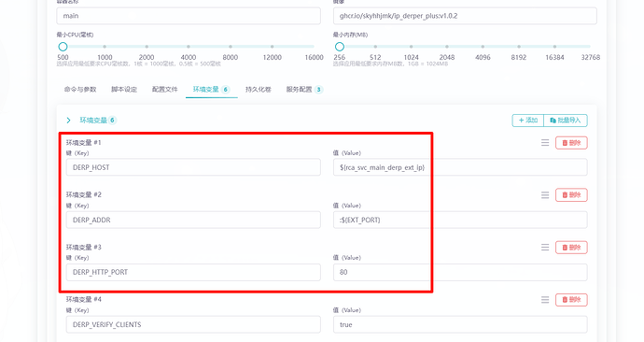Viewport: 644px width, 342px height.
Task: Click the DERP_HTTP_PORT key field
Action: (x=193, y=272)
